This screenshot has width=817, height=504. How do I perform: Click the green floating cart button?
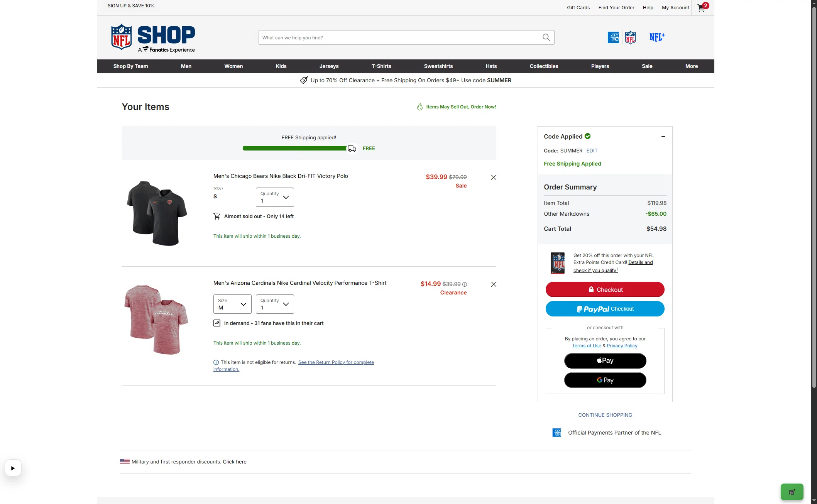pos(792,492)
